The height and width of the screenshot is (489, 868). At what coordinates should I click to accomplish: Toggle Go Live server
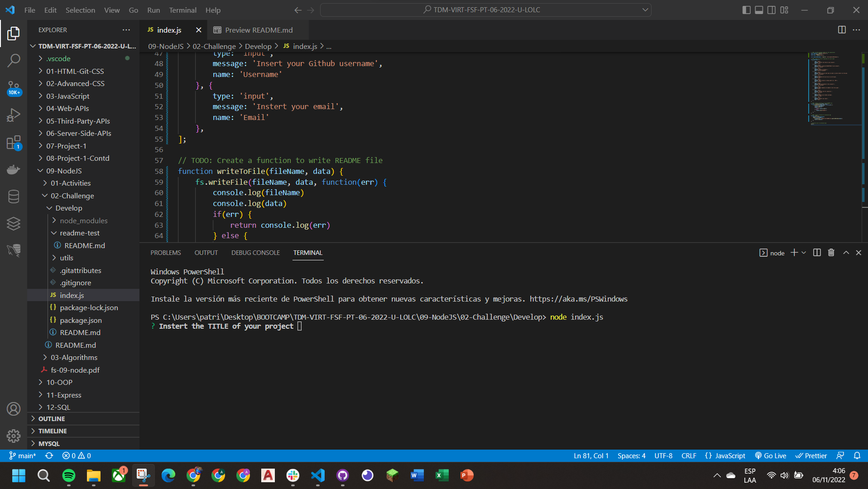pos(770,455)
